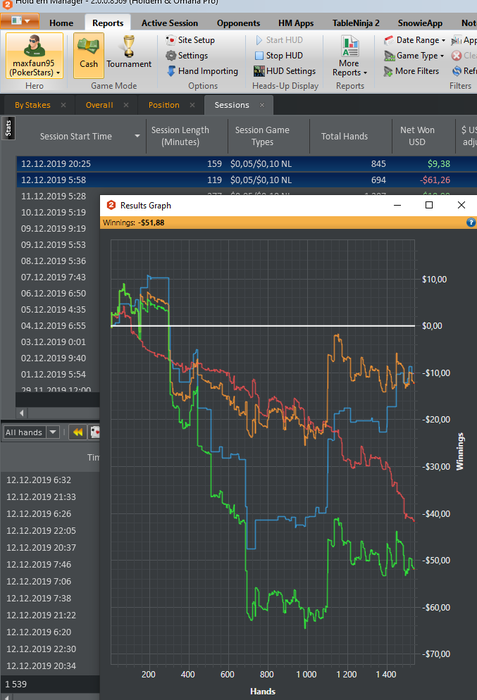Screen dimensions: 477x700
Task: Switch to the Overall report tab
Action: click(99, 105)
